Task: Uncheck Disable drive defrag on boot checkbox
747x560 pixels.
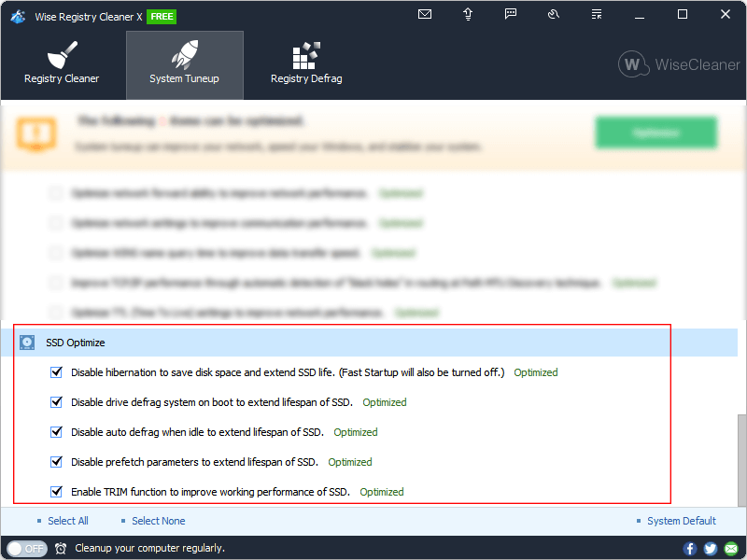Action: [56, 402]
